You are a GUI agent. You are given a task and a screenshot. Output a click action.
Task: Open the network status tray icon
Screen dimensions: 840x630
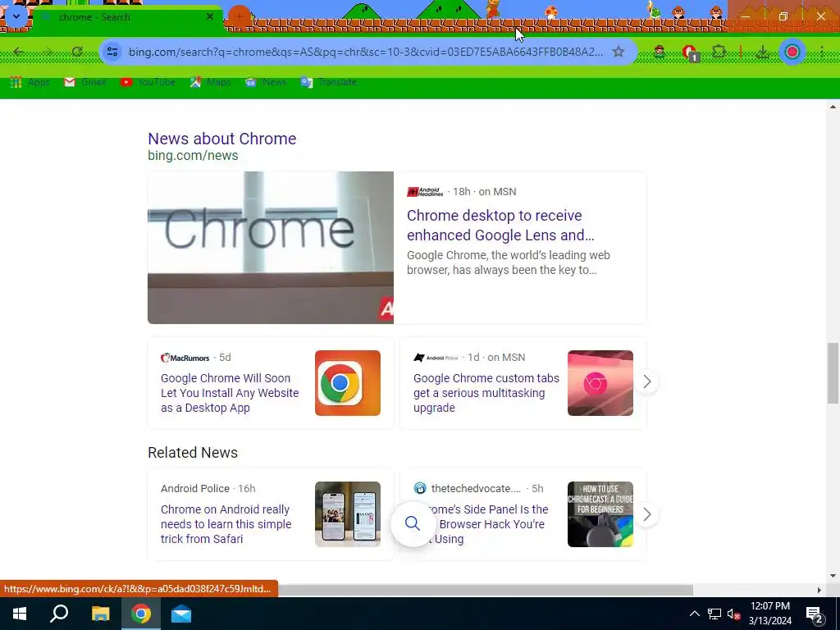(714, 614)
